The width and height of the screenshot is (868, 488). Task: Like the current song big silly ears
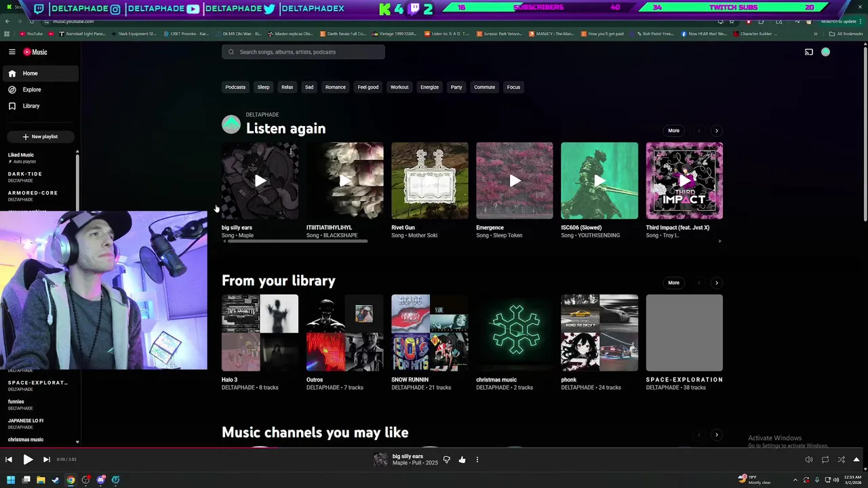[x=462, y=460]
